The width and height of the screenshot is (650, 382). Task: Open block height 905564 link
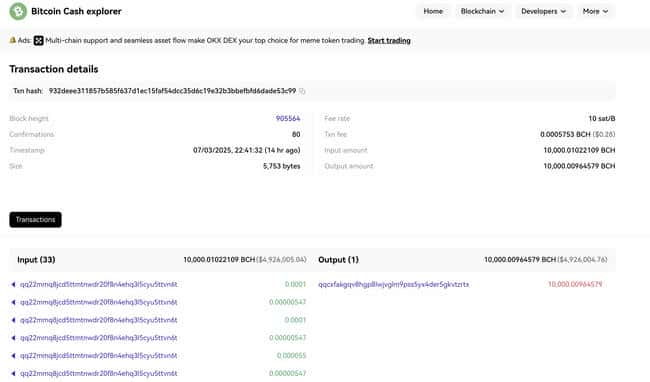(x=288, y=118)
